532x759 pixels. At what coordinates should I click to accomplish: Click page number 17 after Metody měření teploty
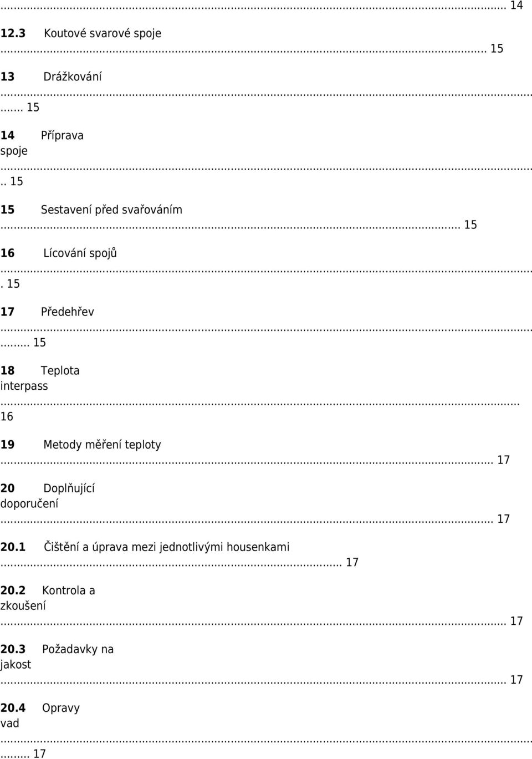(x=503, y=460)
